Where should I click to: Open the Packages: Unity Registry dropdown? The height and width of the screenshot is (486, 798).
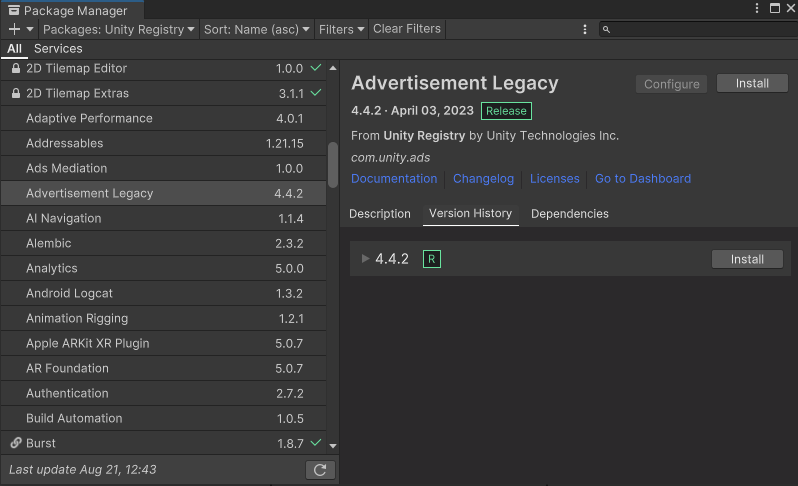click(119, 29)
